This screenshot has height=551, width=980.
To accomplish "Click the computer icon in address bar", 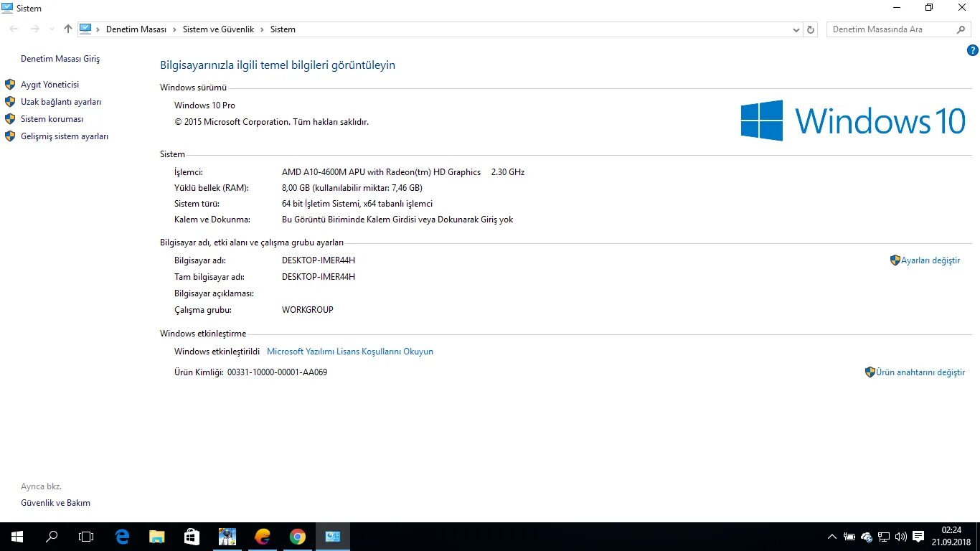I will pos(85,29).
